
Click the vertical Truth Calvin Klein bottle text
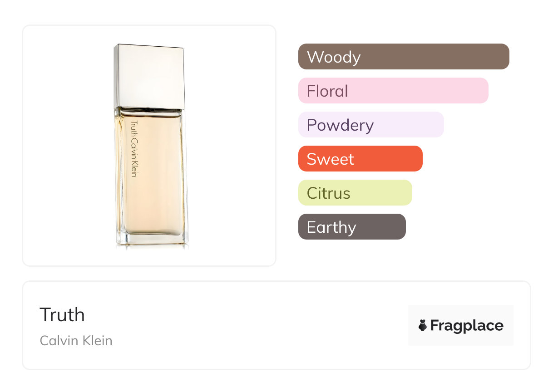pos(134,149)
